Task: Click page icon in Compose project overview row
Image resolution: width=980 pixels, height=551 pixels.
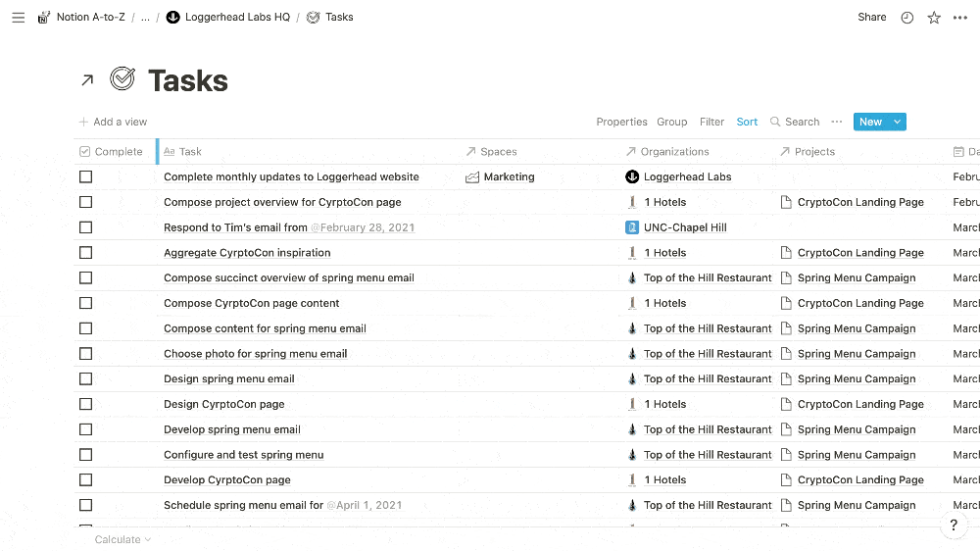Action: tap(786, 202)
